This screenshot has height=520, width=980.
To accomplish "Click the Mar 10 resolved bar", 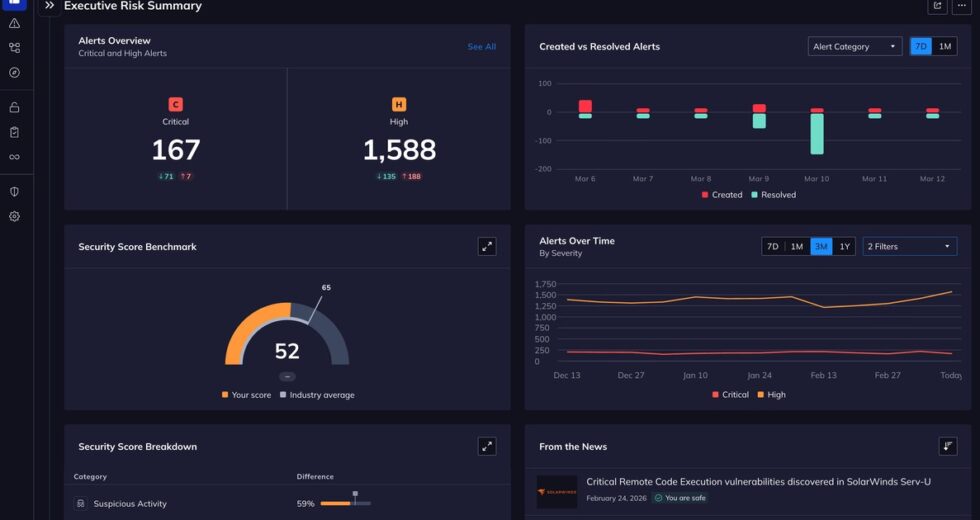I will [816, 134].
